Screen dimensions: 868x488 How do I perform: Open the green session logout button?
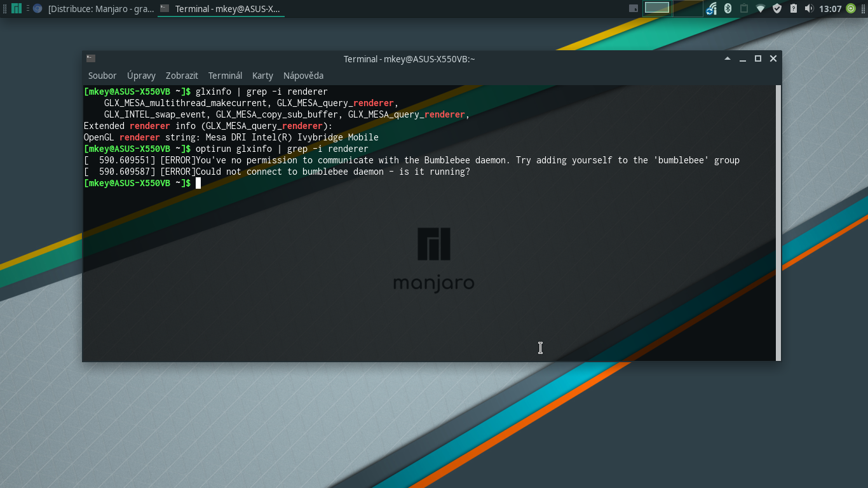coord(851,8)
